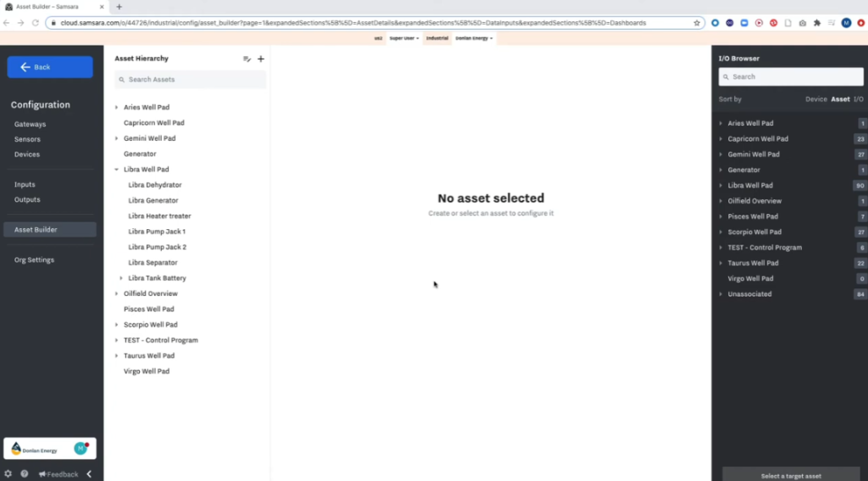Open Gateways configuration
868x481 pixels.
[30, 124]
